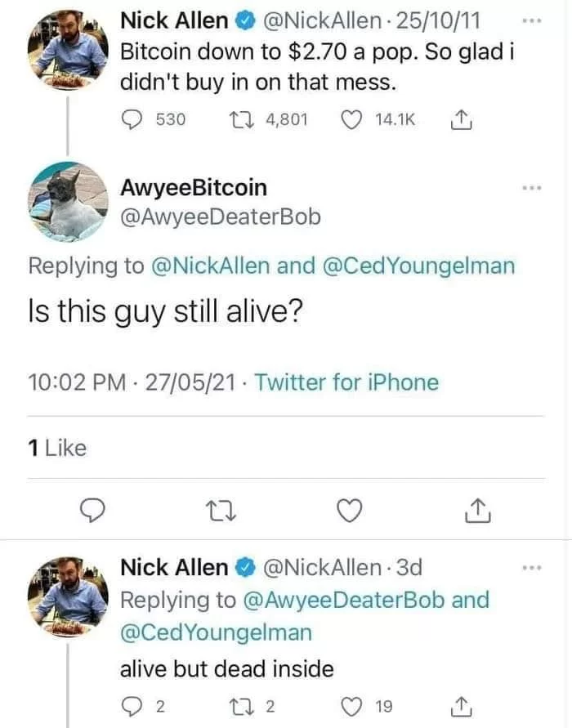Viewport: 572px width, 728px height.
Task: Open the Twitter for iPhone link
Action: coord(346,382)
